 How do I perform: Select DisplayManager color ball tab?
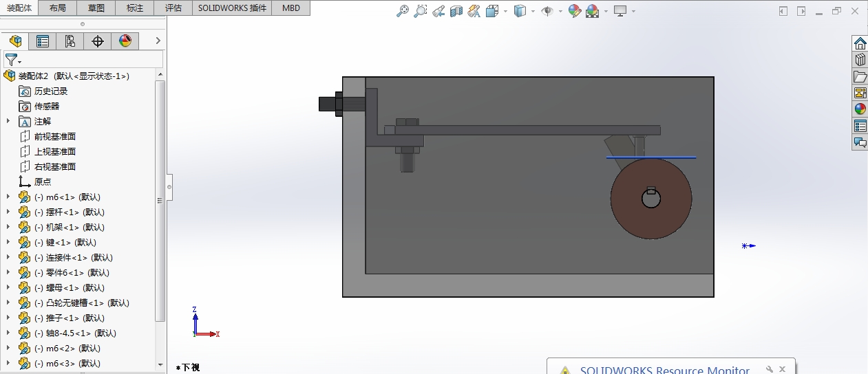coord(125,41)
